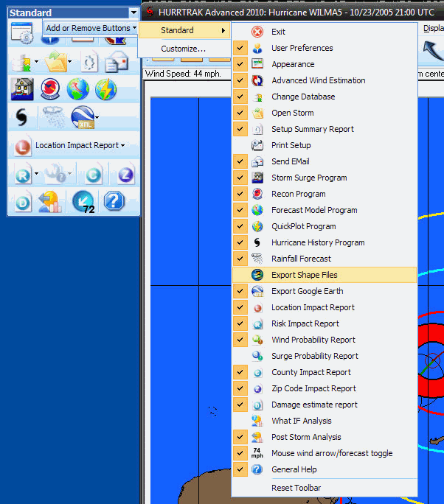
Task: Toggle the Print Setup button option
Action: pyautogui.click(x=291, y=145)
